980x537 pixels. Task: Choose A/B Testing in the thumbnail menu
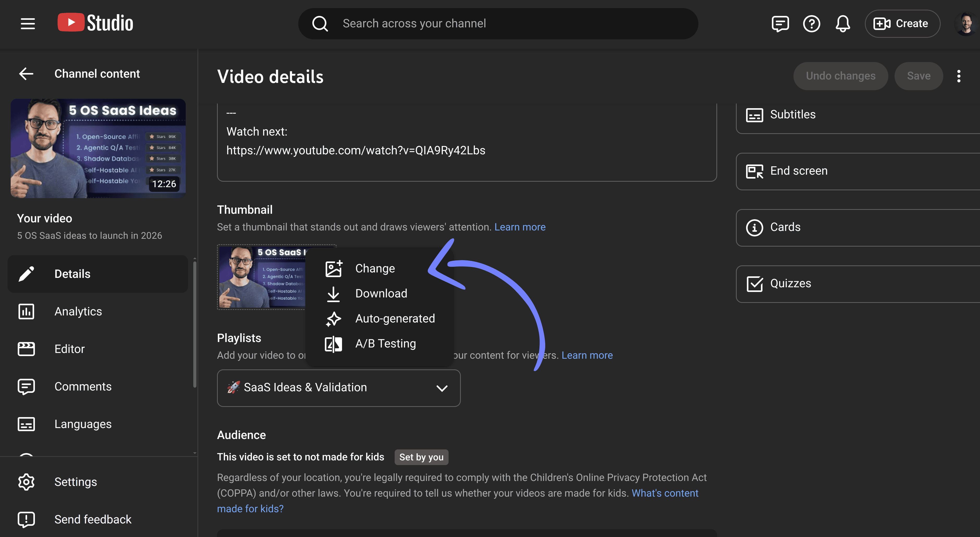tap(385, 343)
